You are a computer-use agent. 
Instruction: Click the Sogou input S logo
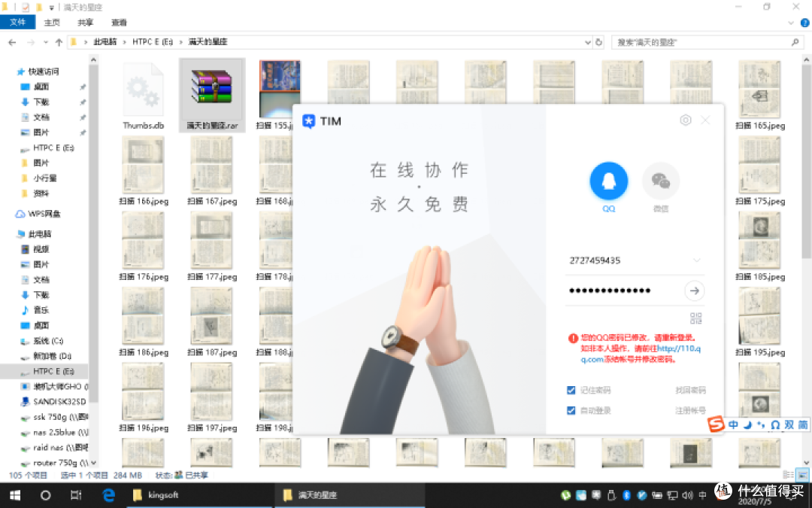717,424
